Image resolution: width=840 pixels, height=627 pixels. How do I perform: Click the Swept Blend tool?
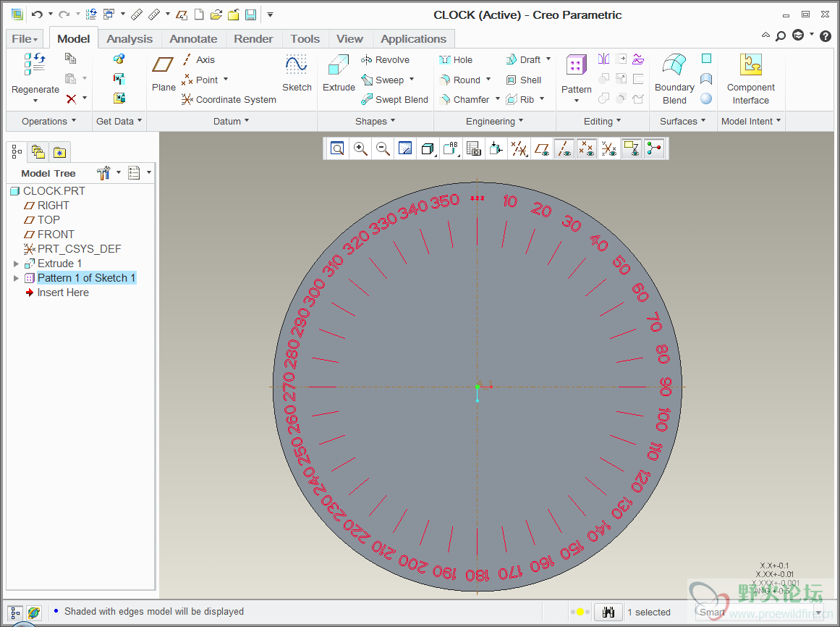pyautogui.click(x=395, y=99)
